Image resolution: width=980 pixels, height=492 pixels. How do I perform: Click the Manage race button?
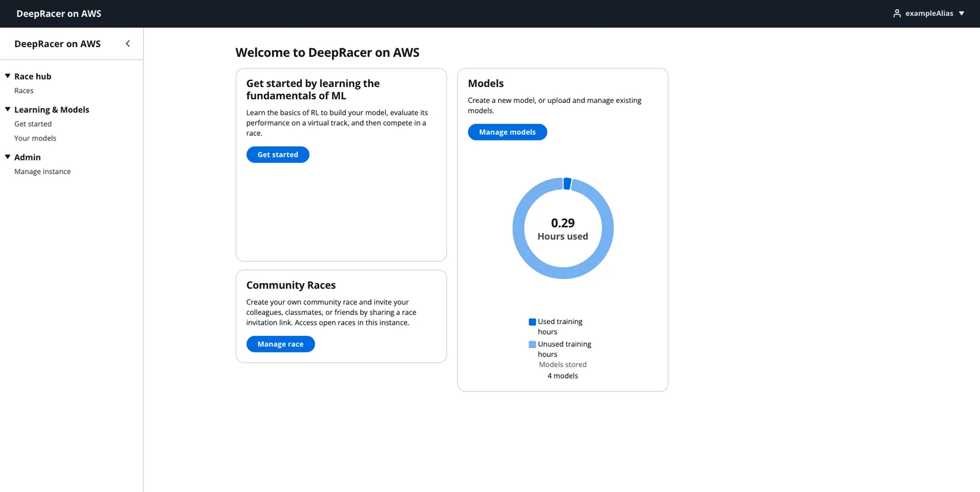(x=281, y=344)
